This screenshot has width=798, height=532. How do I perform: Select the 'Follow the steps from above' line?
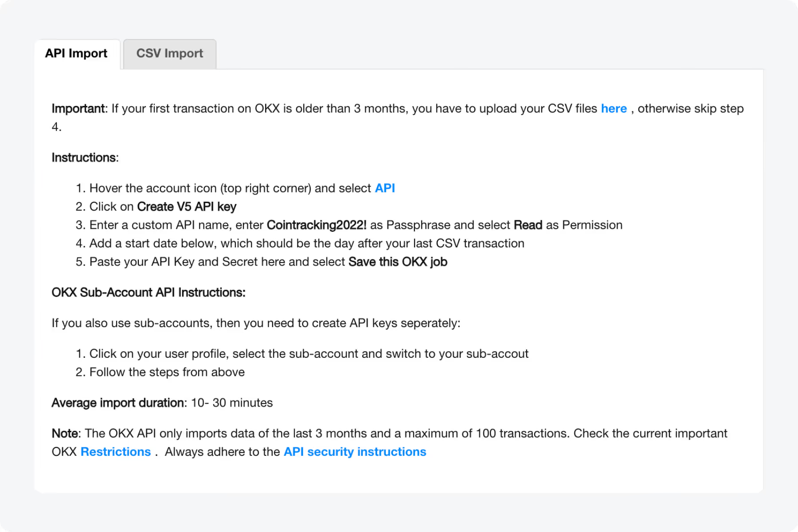coord(167,372)
